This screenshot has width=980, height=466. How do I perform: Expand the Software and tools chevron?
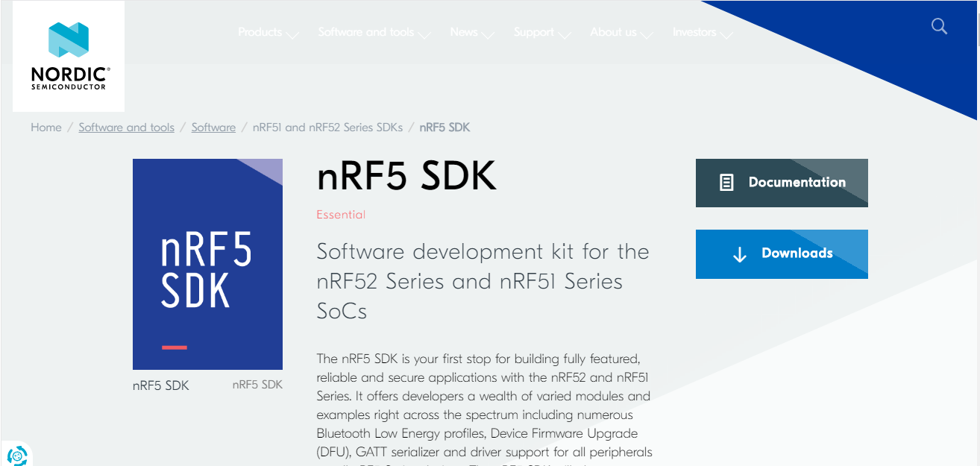click(x=424, y=34)
